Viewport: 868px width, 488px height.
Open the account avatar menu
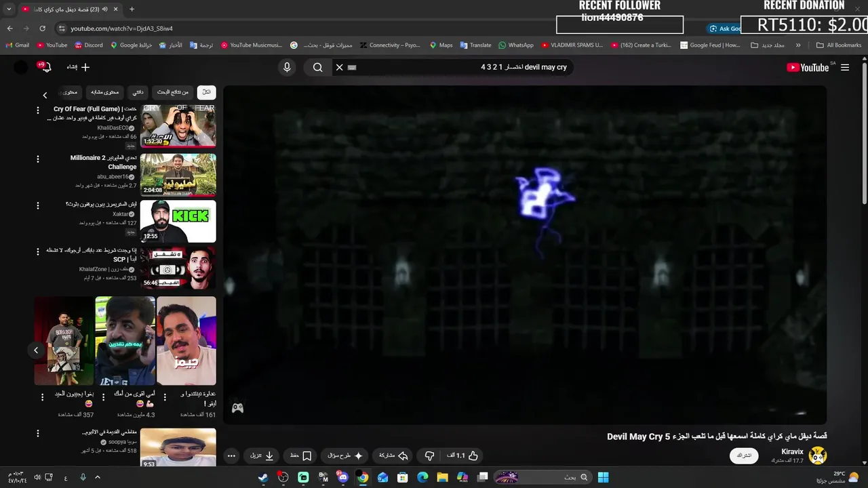pyautogui.click(x=21, y=67)
